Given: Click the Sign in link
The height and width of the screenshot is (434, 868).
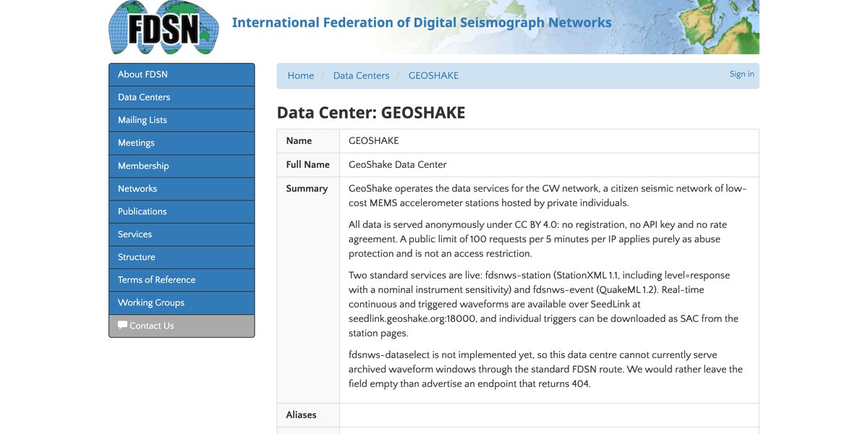Looking at the screenshot, I should coord(741,74).
